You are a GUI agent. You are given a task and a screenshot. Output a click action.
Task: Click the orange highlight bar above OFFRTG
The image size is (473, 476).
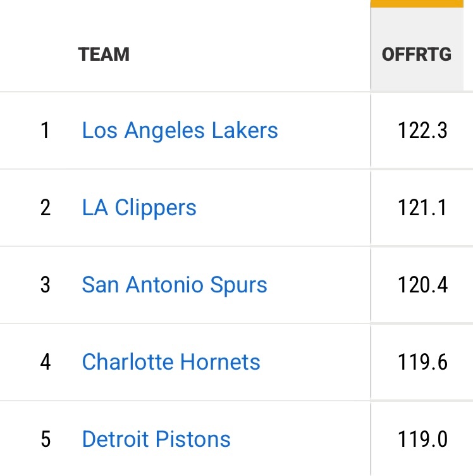[417, 3]
